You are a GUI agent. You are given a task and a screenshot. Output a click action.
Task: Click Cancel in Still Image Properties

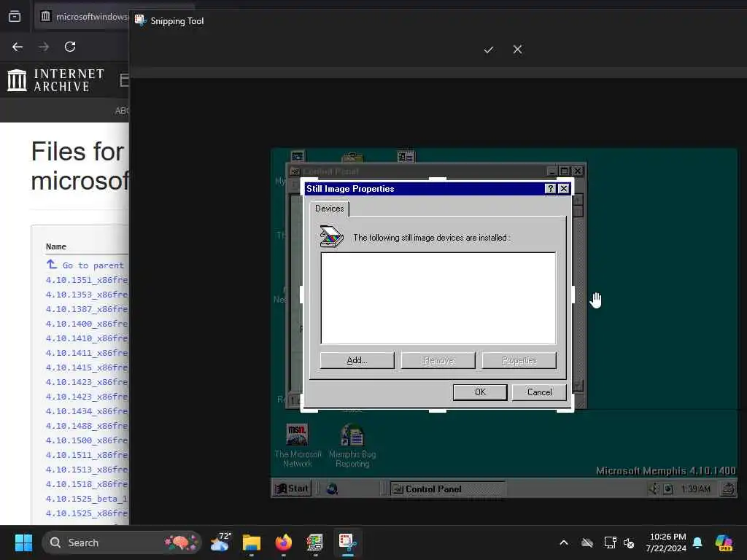539,392
